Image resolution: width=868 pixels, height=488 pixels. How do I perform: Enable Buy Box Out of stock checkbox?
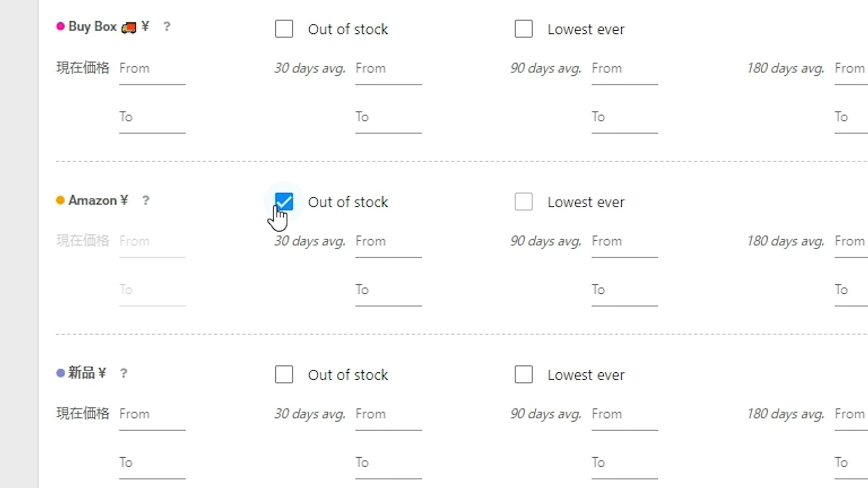[x=284, y=29]
